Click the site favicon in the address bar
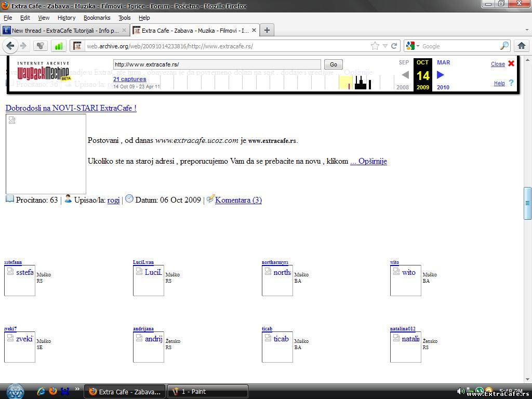 pyautogui.click(x=77, y=46)
